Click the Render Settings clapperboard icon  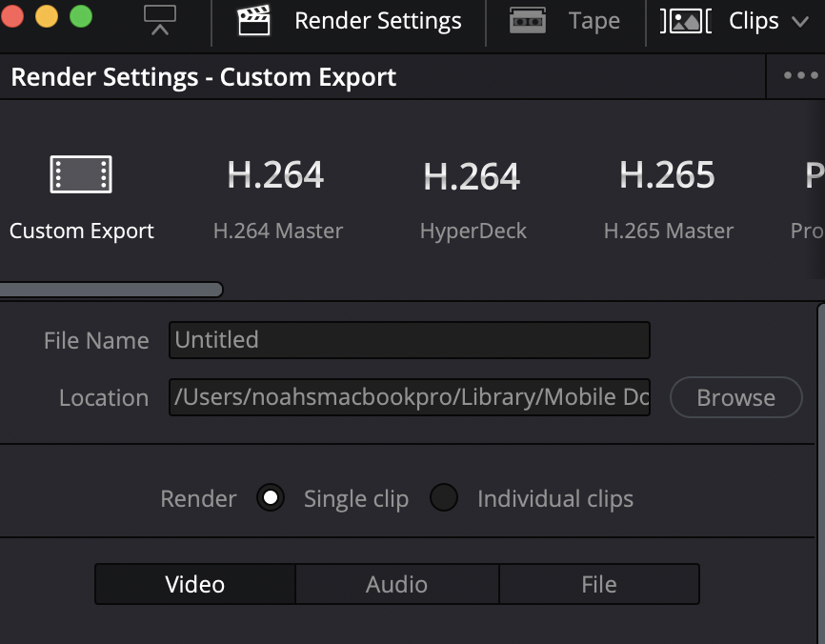(253, 21)
